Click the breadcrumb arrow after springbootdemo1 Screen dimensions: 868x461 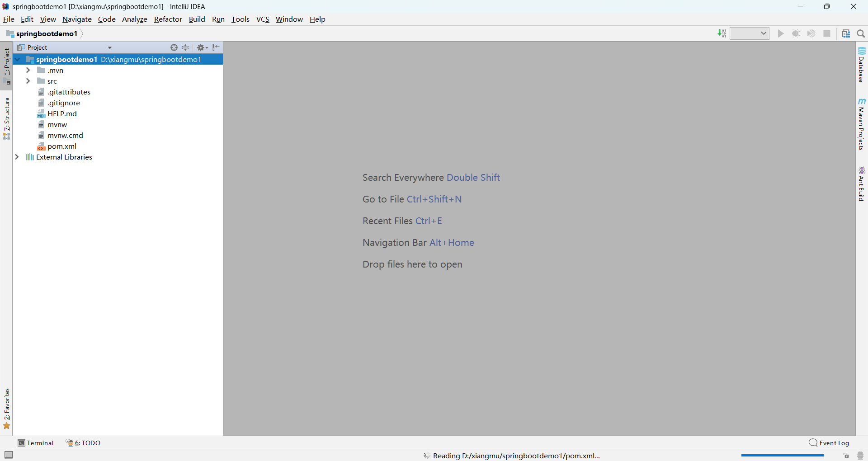[82, 33]
